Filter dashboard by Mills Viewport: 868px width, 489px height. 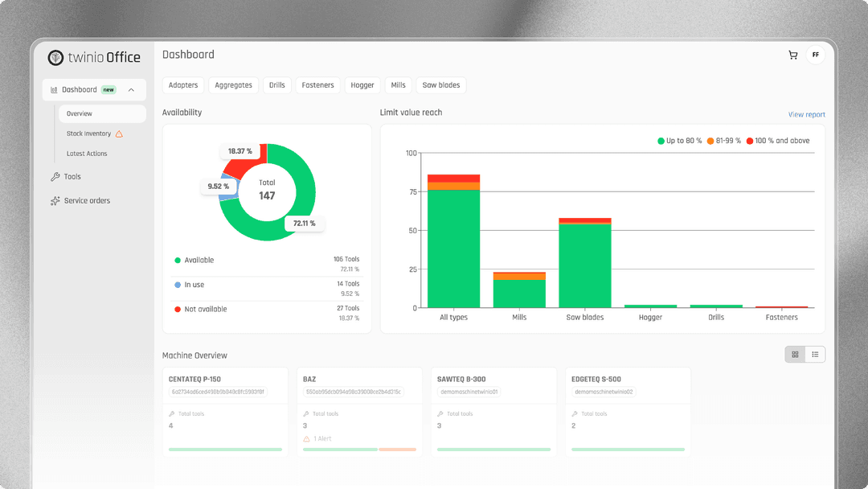[398, 85]
